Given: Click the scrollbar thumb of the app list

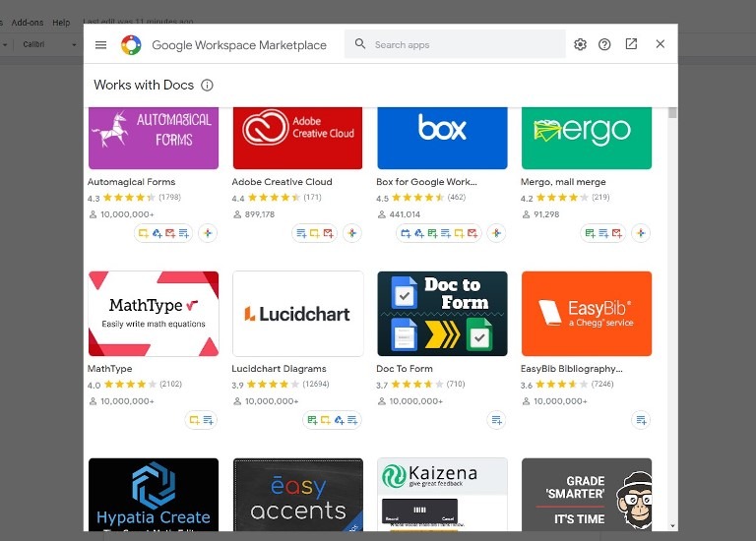Looking at the screenshot, I should [672, 113].
